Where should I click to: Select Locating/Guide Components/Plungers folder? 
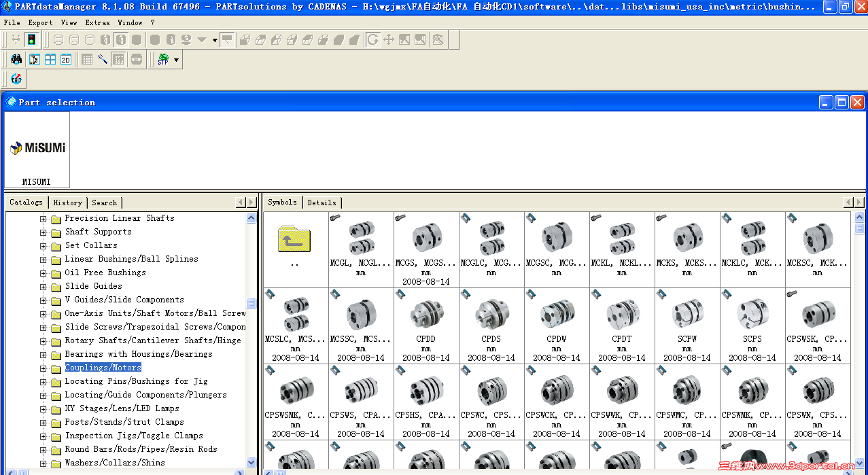pos(146,395)
